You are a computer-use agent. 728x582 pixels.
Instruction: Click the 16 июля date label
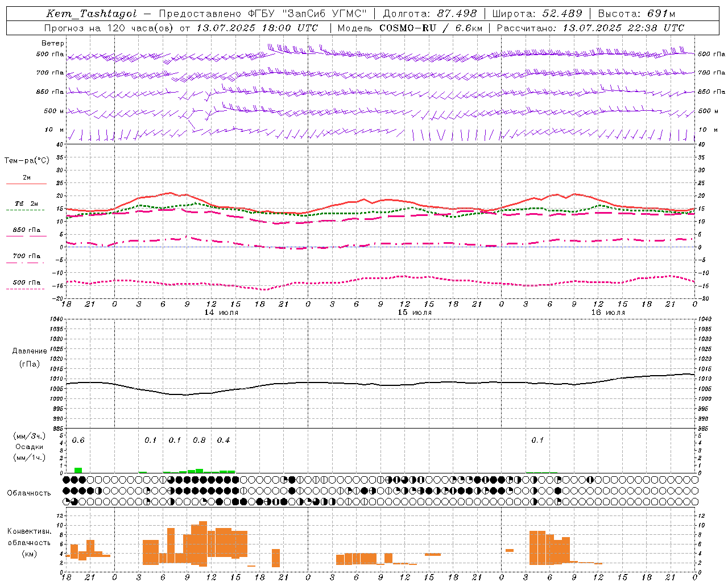coord(608,313)
